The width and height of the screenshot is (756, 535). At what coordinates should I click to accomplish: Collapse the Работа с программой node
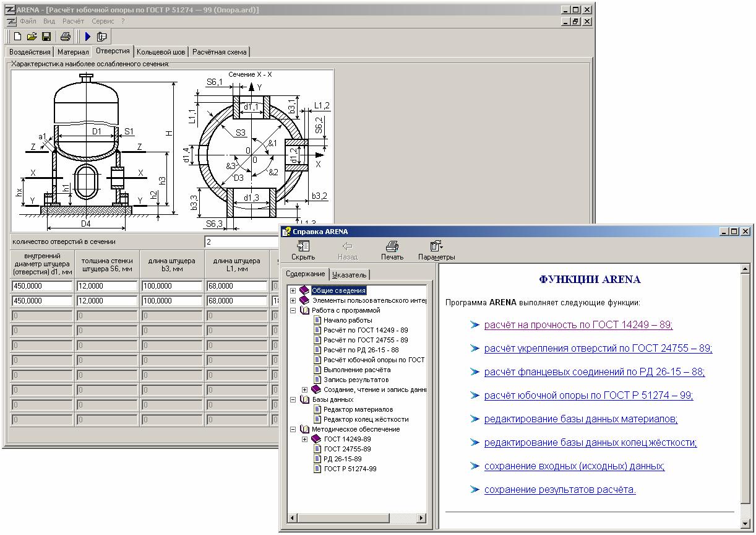click(x=293, y=310)
